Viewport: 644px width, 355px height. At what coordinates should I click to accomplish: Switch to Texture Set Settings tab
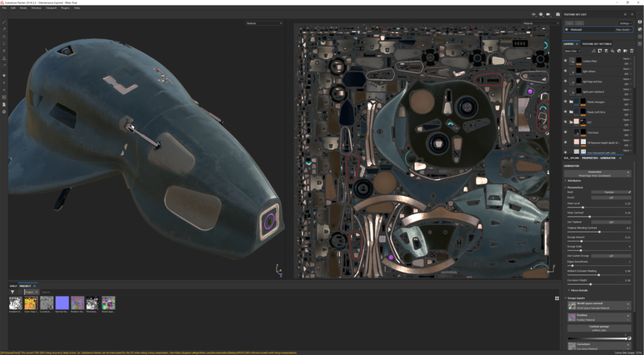click(x=596, y=44)
